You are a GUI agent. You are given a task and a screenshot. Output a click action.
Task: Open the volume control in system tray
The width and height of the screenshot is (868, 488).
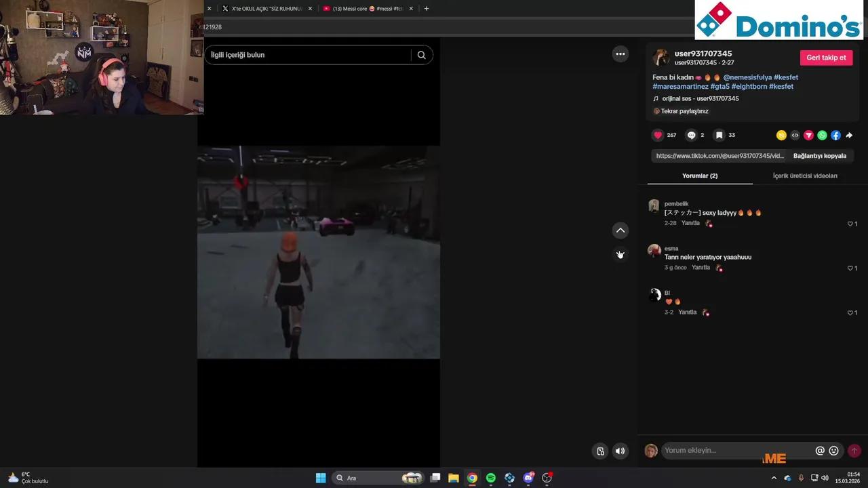825,478
